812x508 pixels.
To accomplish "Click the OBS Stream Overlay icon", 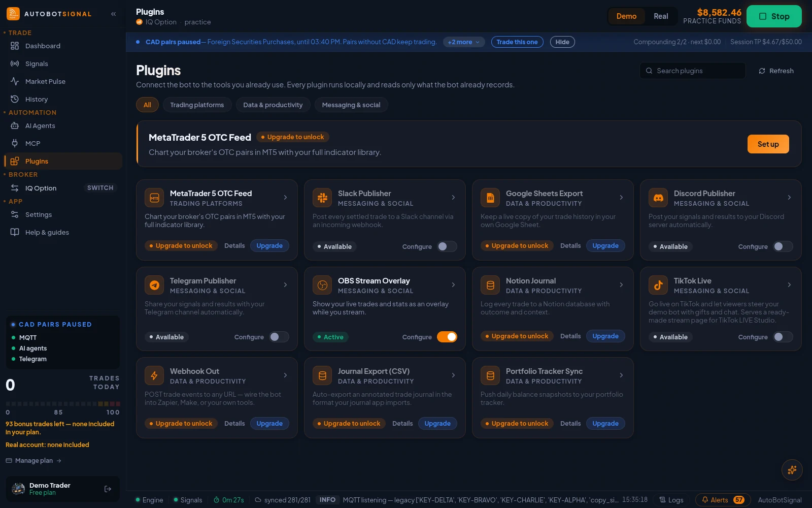I will (x=322, y=285).
